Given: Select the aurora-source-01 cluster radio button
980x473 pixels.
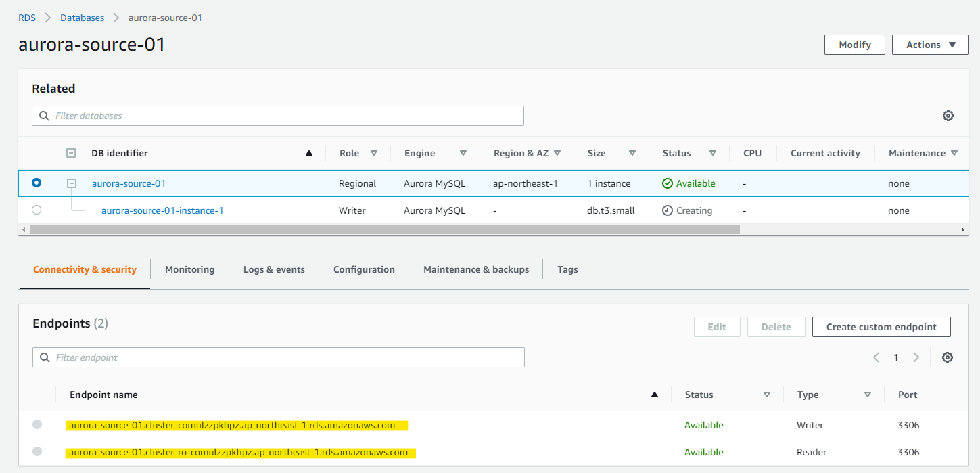Looking at the screenshot, I should tap(37, 183).
